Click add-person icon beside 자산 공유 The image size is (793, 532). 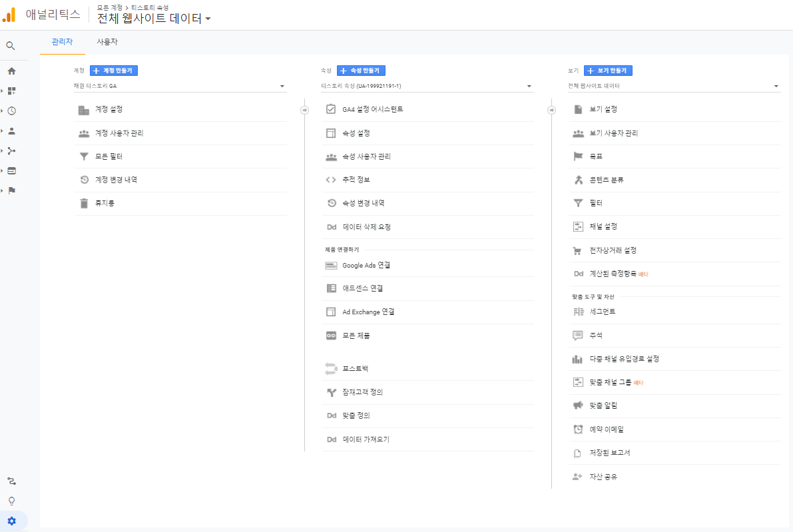[x=577, y=476]
